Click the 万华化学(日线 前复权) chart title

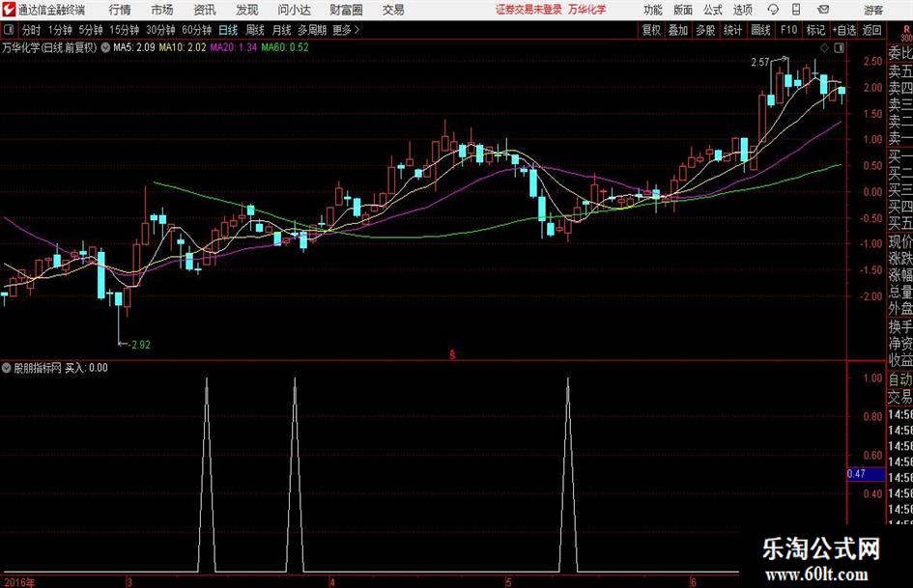click(49, 47)
